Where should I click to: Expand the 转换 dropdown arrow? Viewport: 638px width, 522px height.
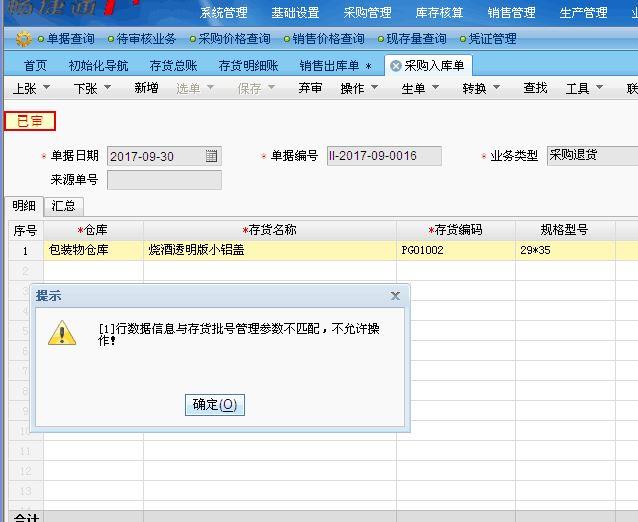click(x=496, y=87)
